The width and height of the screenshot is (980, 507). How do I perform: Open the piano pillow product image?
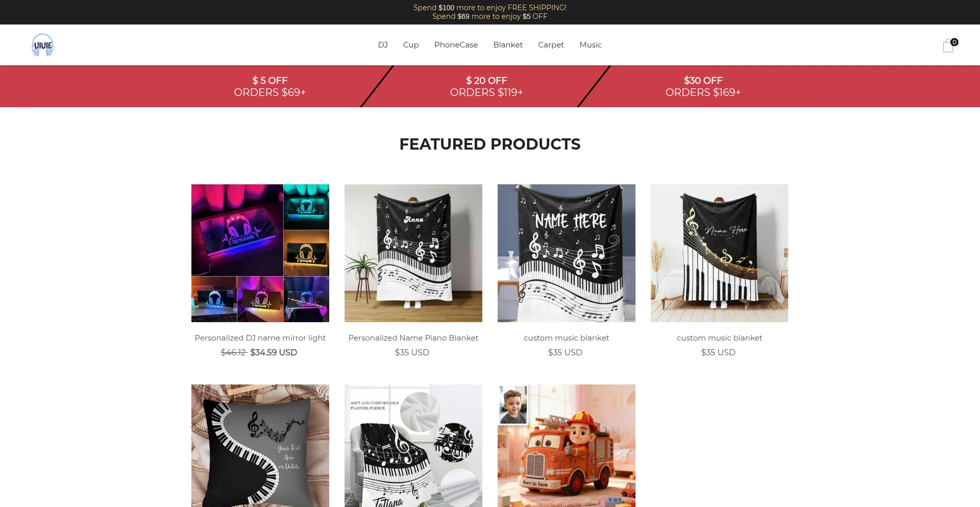pos(260,446)
